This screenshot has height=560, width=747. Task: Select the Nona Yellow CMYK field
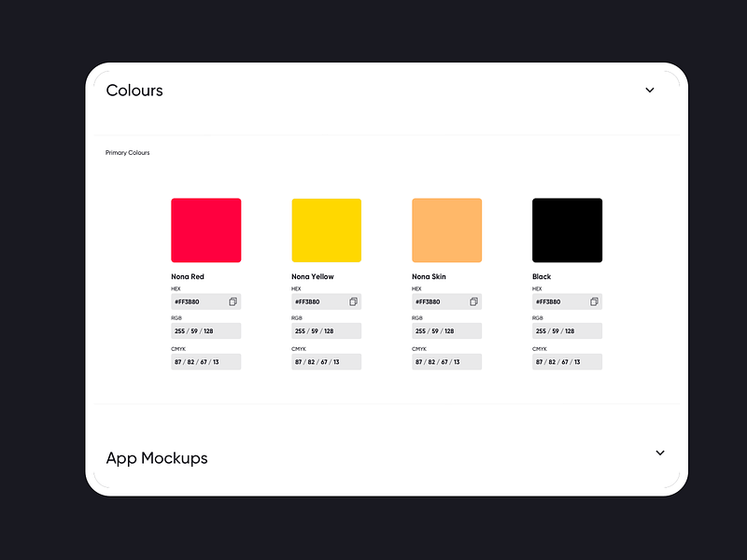coord(326,362)
